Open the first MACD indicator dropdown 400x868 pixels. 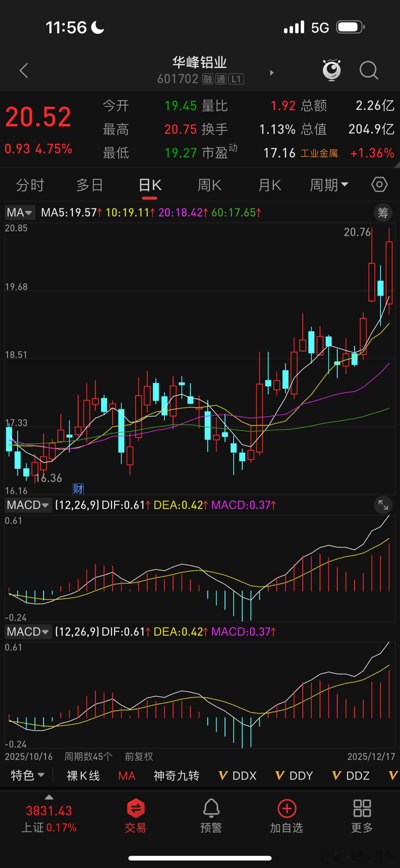click(x=28, y=505)
